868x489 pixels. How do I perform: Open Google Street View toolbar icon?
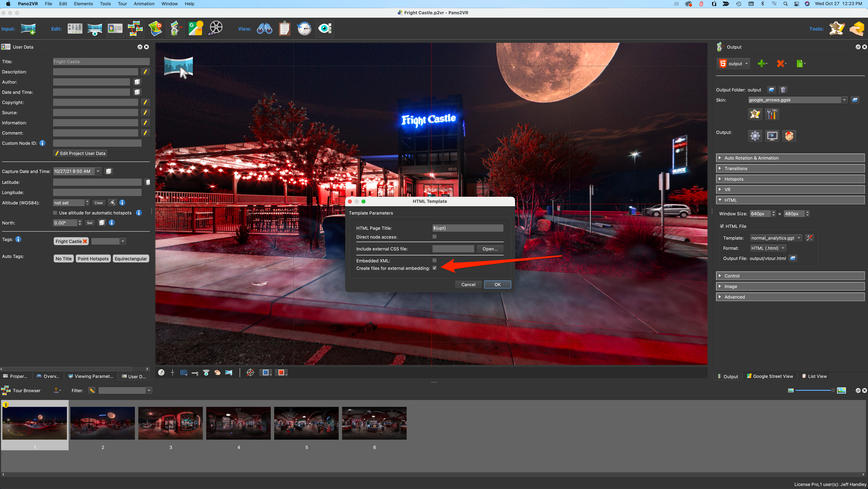pyautogui.click(x=196, y=29)
